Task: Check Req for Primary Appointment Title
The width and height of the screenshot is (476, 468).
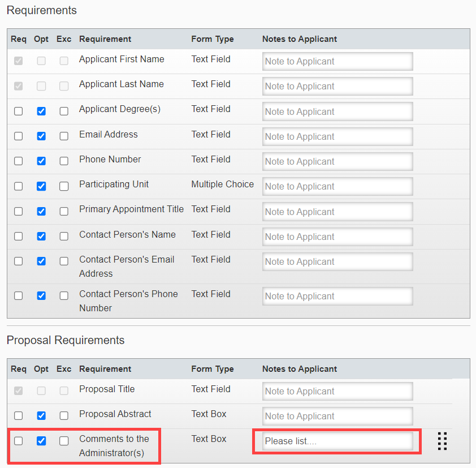Action: [x=19, y=212]
